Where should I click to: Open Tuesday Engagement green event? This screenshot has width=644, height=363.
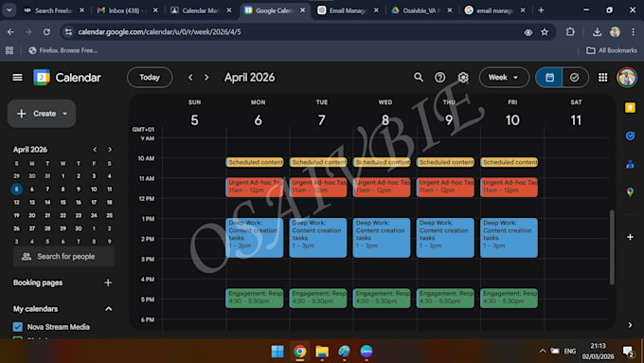tap(318, 298)
